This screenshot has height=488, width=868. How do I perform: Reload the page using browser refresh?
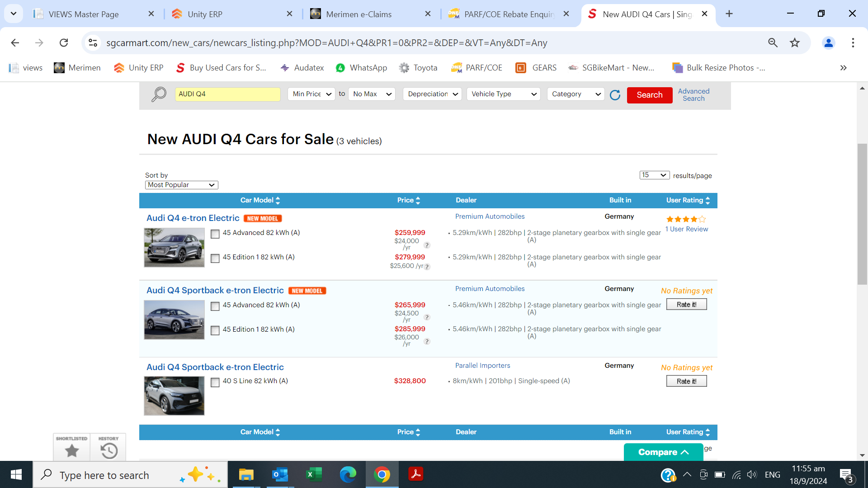click(x=64, y=43)
